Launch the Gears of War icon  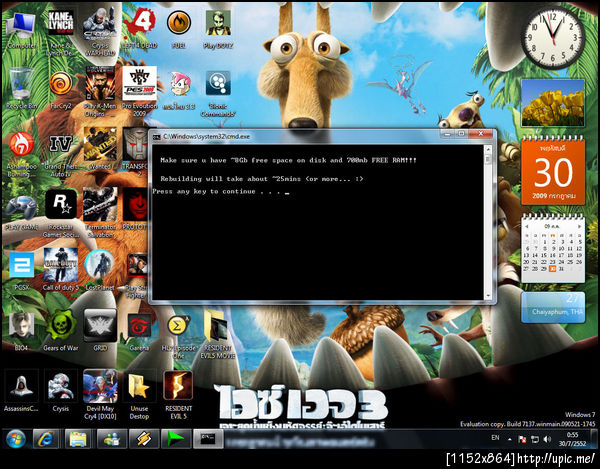coord(60,331)
